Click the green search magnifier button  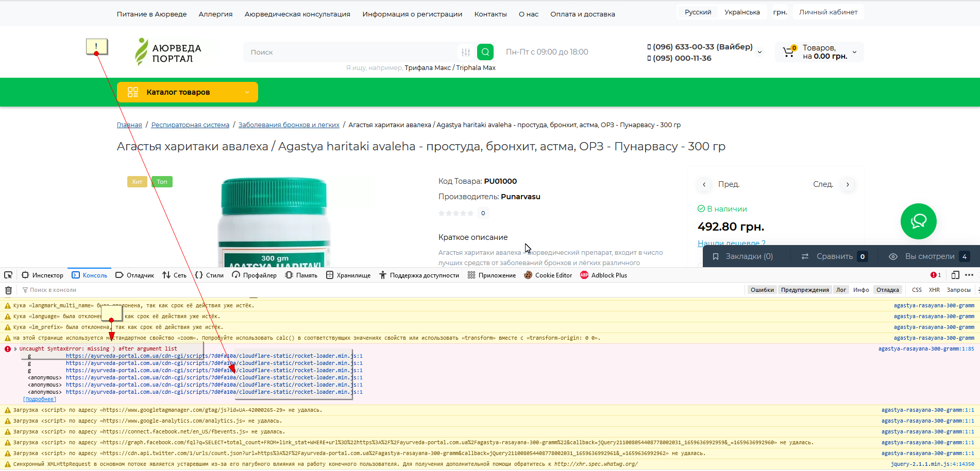(485, 52)
